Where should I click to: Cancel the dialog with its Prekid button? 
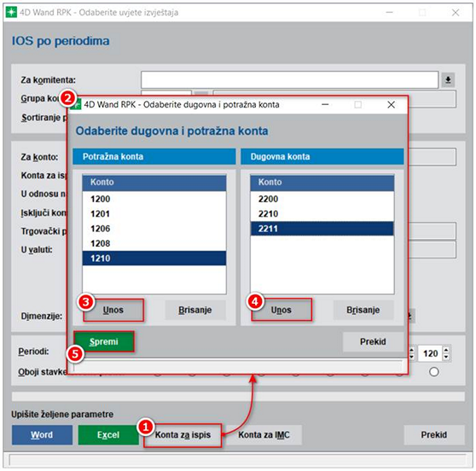coord(373,341)
